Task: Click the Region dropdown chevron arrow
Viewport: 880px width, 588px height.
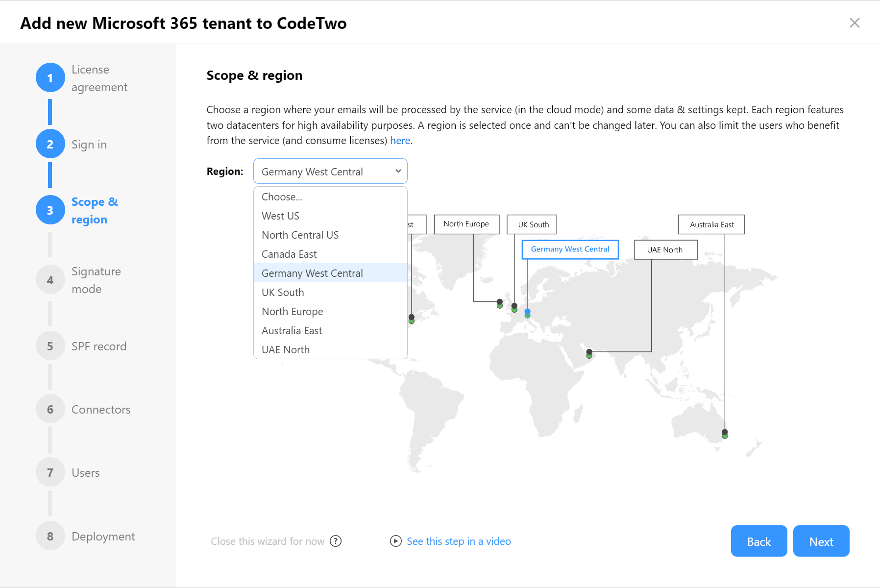Action: (398, 171)
